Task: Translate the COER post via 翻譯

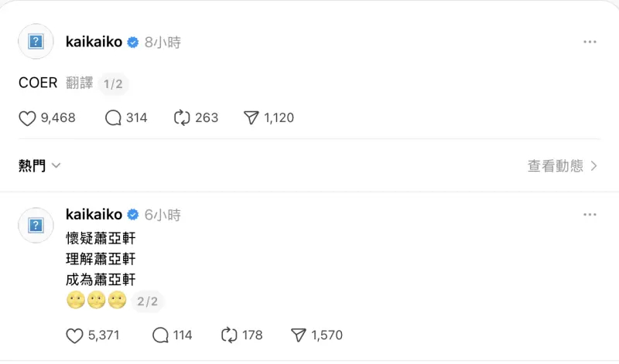Action: 80,83
